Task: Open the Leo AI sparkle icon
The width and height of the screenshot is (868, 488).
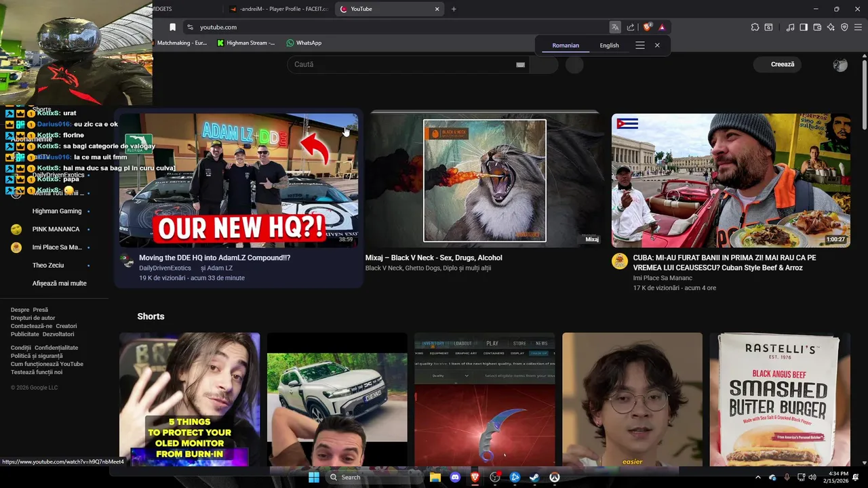Action: pyautogui.click(x=831, y=27)
